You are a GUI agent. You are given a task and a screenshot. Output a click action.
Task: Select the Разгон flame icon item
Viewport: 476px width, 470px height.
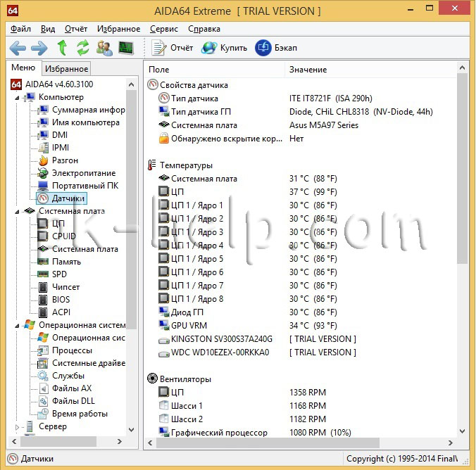[x=58, y=160]
